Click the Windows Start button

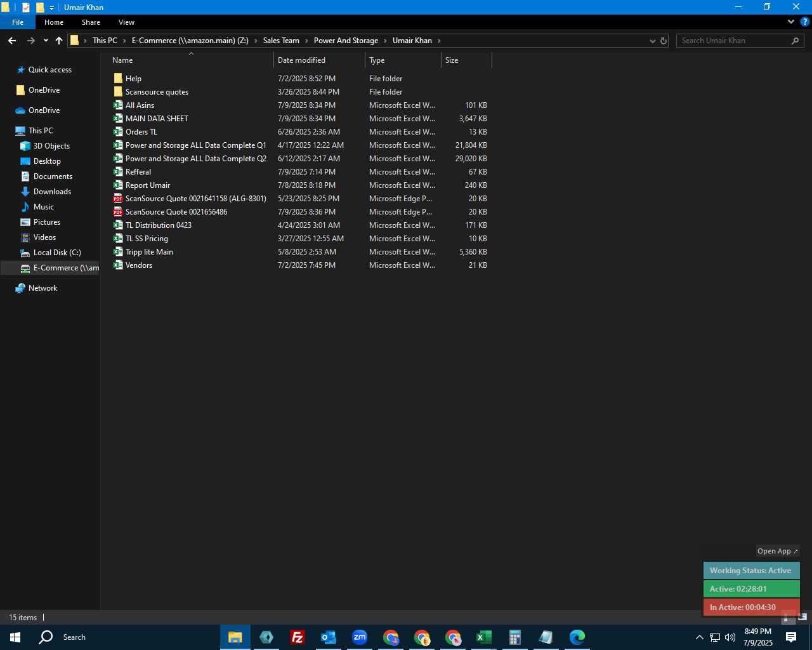15,637
